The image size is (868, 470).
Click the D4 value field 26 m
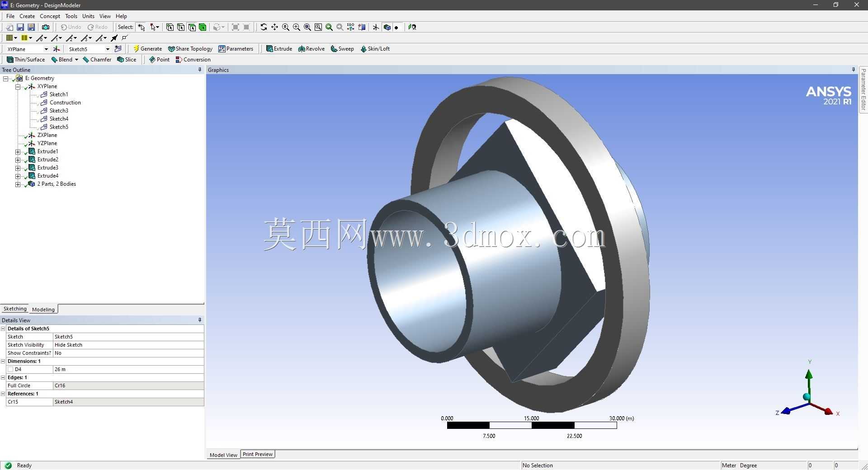(x=128, y=369)
